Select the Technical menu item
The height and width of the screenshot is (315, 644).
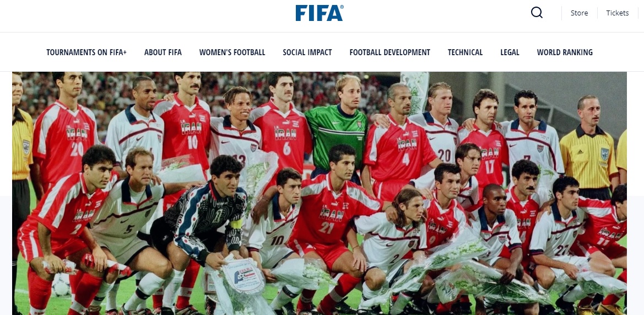[465, 52]
